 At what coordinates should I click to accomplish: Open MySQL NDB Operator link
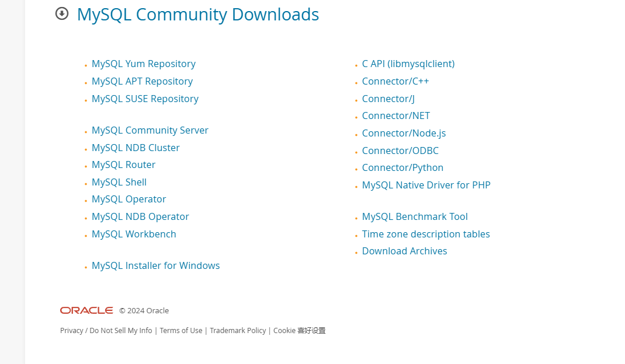click(x=140, y=216)
